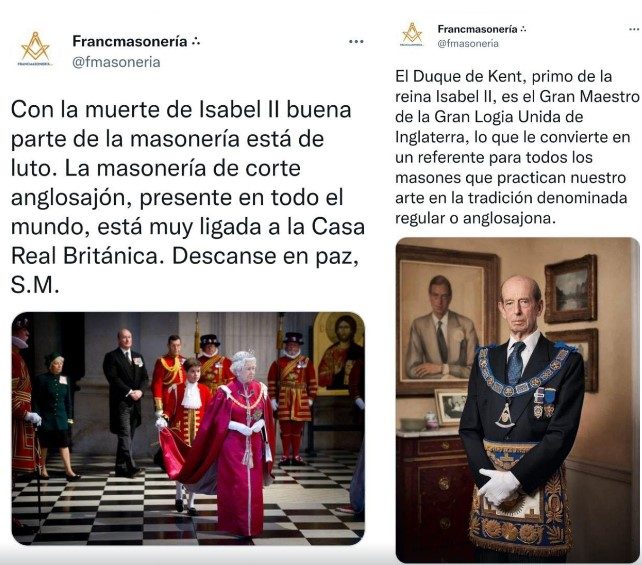Open the Francmasonería avatar on left tweet
Image resolution: width=642 pixels, height=565 pixels.
(36, 49)
